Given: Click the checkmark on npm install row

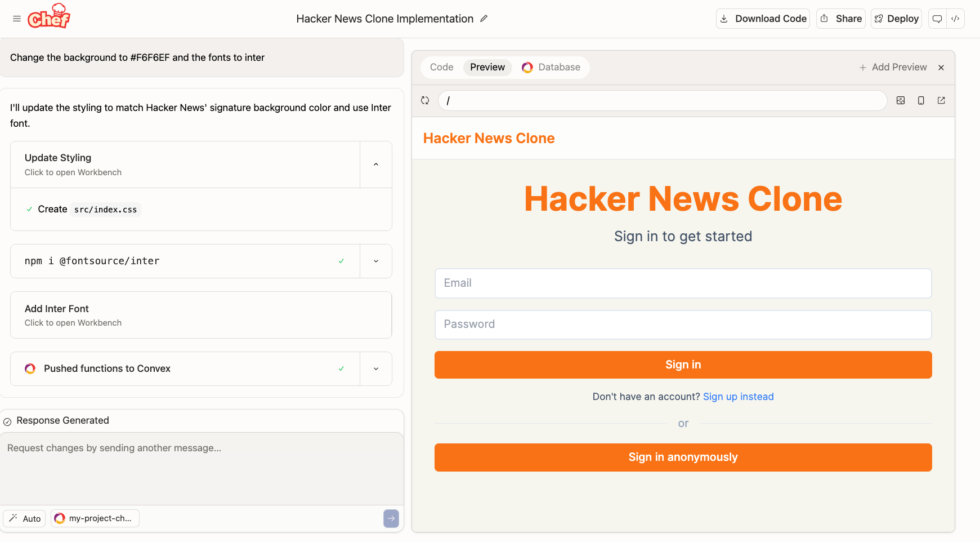Looking at the screenshot, I should click(341, 261).
